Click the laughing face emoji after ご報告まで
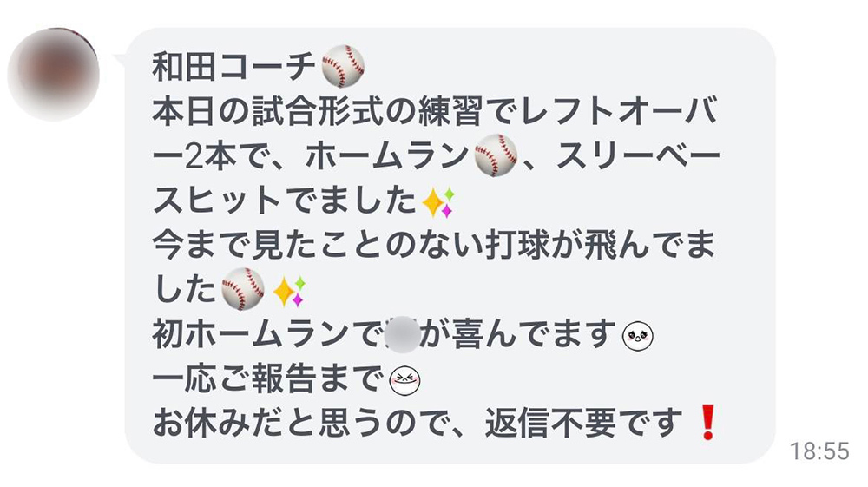The width and height of the screenshot is (868, 487). click(x=405, y=381)
